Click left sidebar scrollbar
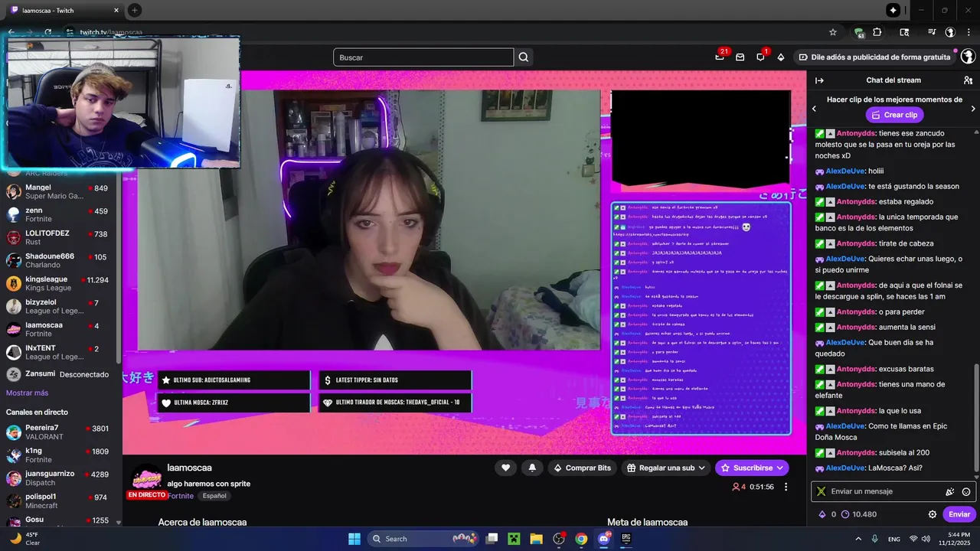Viewport: 980px width, 551px height. point(118,268)
